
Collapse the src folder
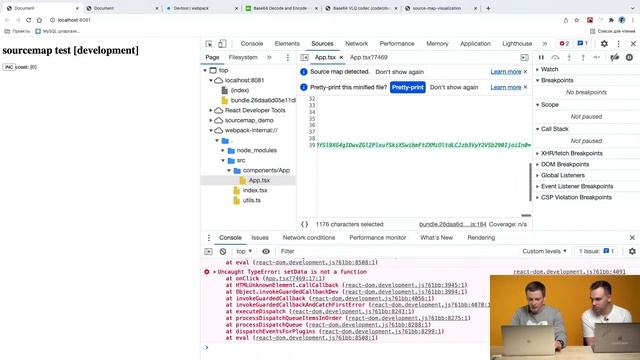(x=223, y=160)
